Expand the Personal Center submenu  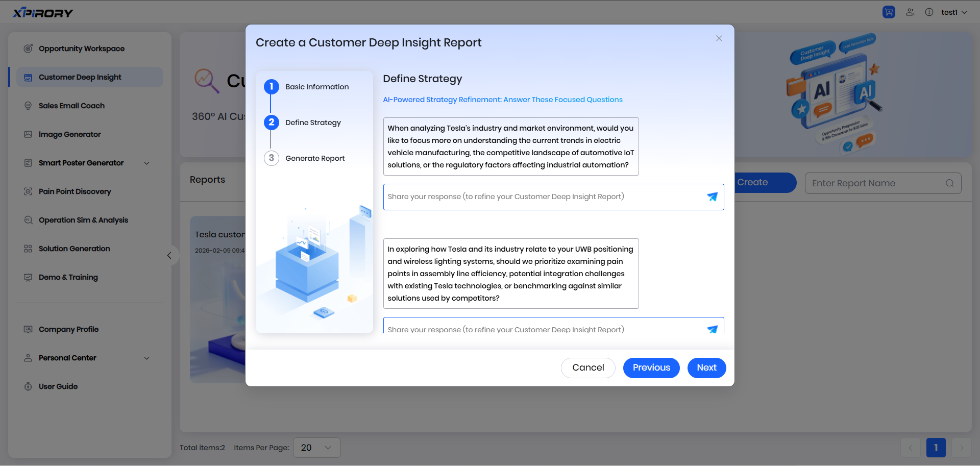147,358
